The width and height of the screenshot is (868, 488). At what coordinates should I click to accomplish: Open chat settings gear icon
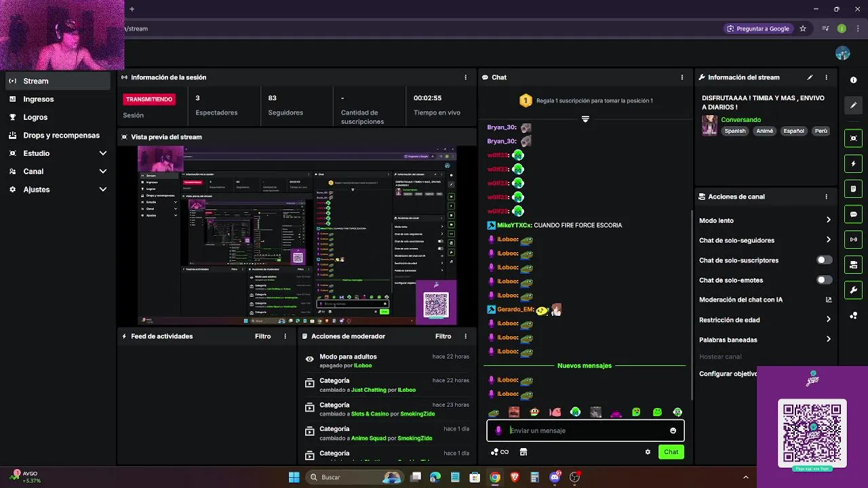coord(648,452)
